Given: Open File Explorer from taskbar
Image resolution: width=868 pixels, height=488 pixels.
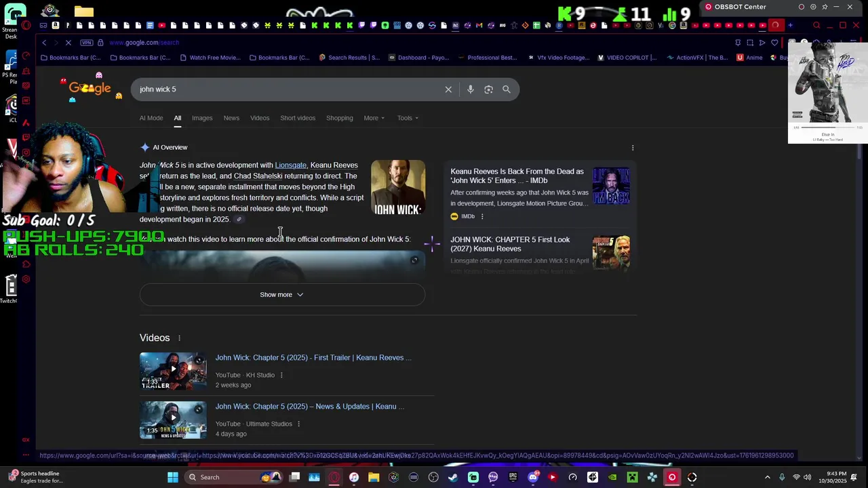Looking at the screenshot, I should [x=374, y=477].
